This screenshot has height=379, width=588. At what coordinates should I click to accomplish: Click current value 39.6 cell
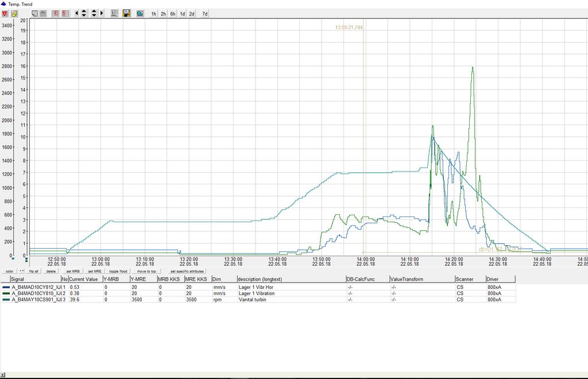pos(86,300)
